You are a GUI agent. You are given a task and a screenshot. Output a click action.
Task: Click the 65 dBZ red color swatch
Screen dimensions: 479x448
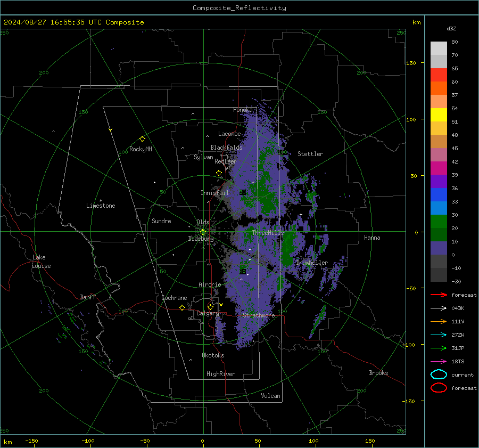click(x=439, y=75)
